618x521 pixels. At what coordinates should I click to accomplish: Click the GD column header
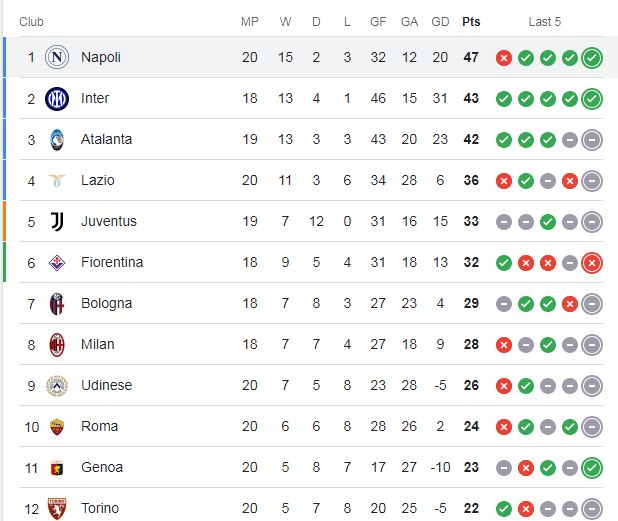coord(440,22)
